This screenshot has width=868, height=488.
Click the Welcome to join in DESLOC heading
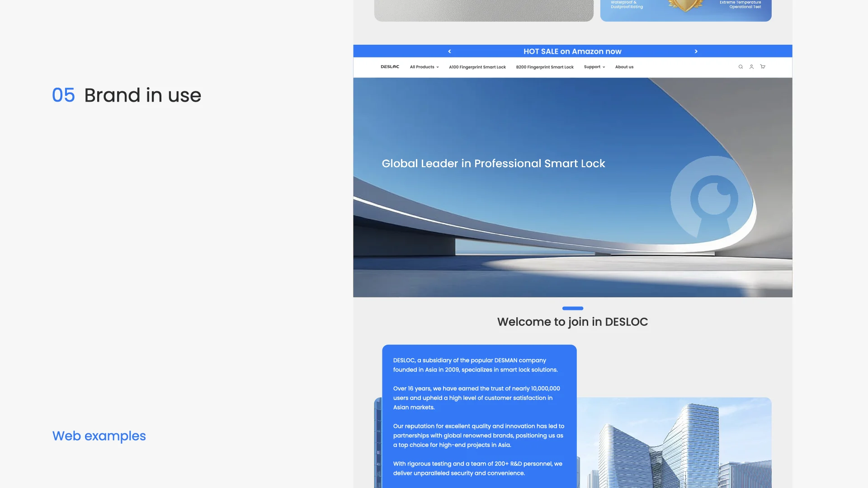click(572, 322)
